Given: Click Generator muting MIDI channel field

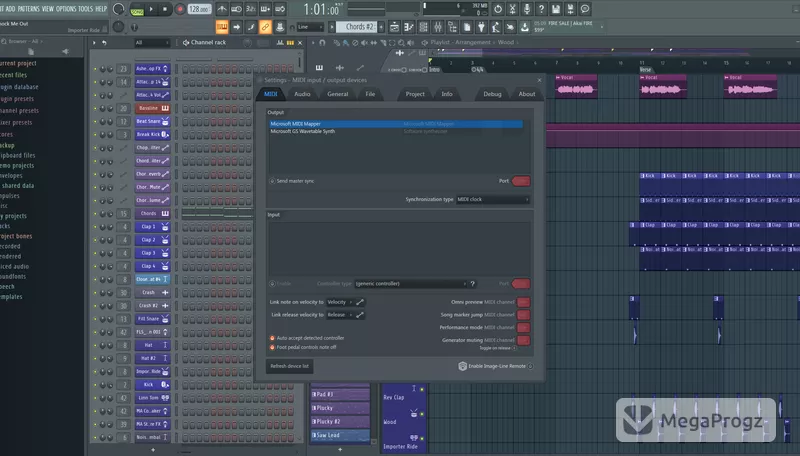Looking at the screenshot, I should [523, 340].
